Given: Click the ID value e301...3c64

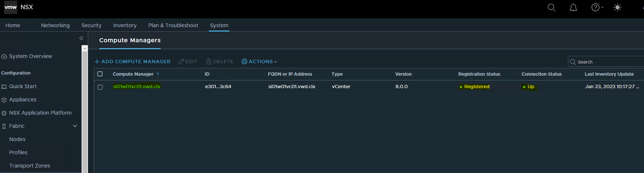Looking at the screenshot, I should (x=218, y=87).
